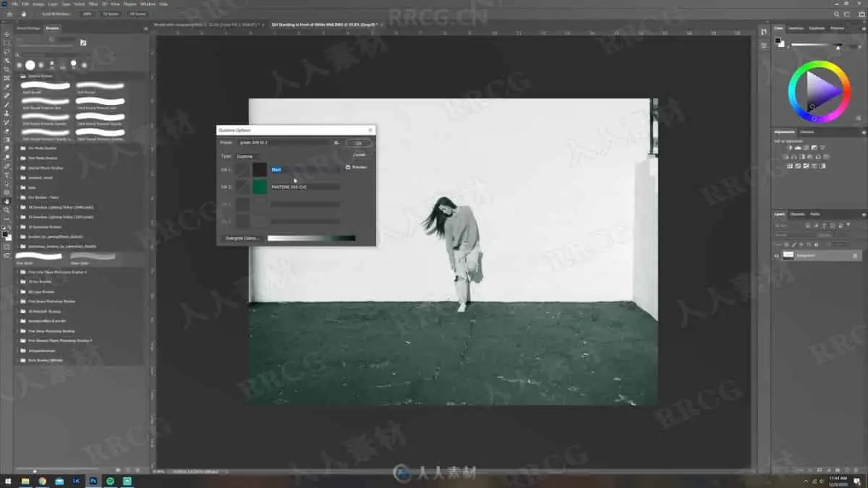This screenshot has height=488, width=868.
Task: Toggle the Preview checkbox in Duotone Options
Action: pyautogui.click(x=348, y=167)
